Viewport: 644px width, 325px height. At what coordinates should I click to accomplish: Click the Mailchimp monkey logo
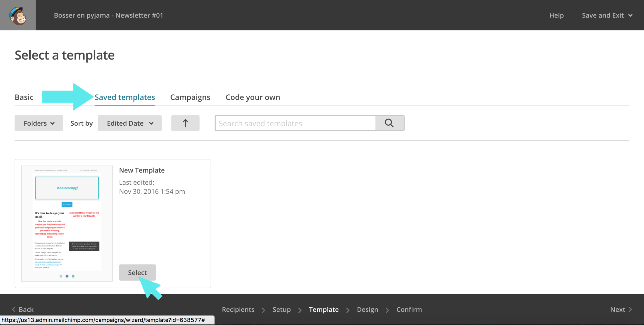point(18,15)
